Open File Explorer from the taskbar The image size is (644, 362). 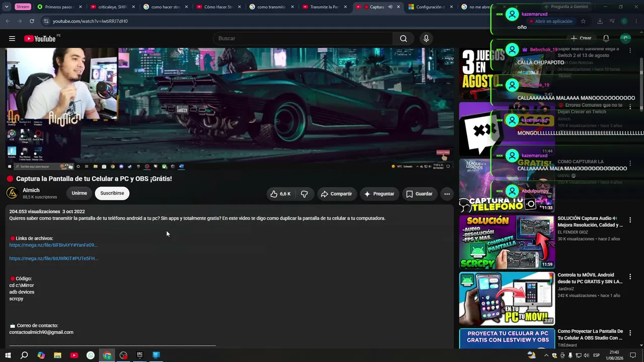point(57,355)
